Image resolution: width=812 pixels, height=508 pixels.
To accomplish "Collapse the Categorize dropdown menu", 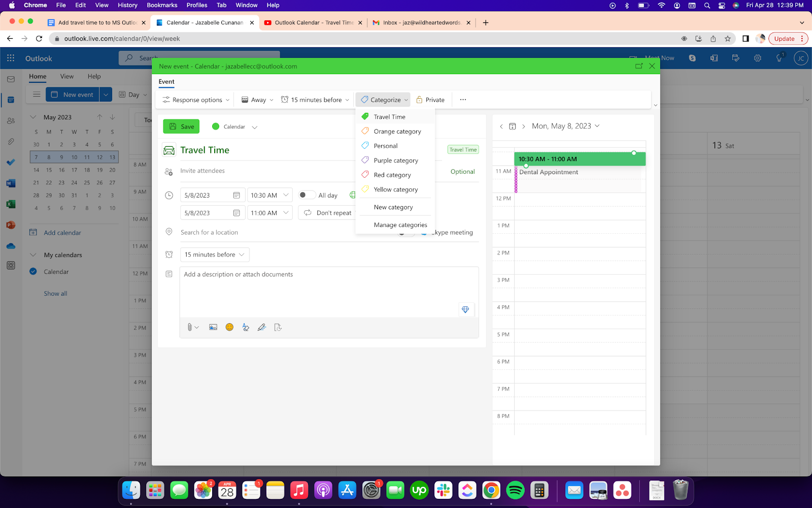I will point(384,100).
